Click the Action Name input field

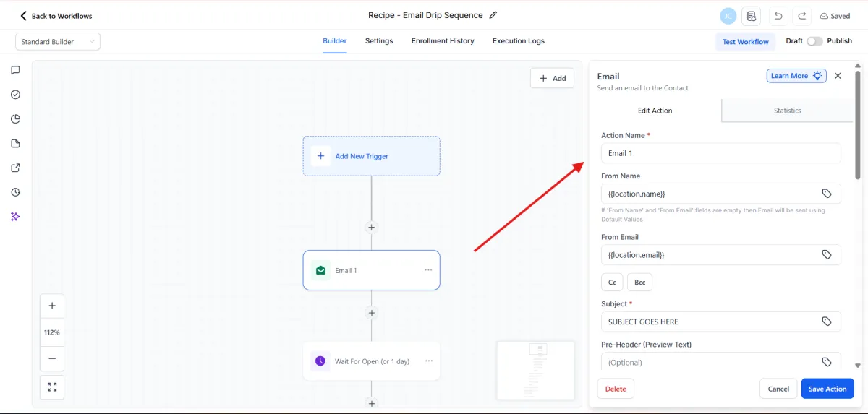point(720,153)
